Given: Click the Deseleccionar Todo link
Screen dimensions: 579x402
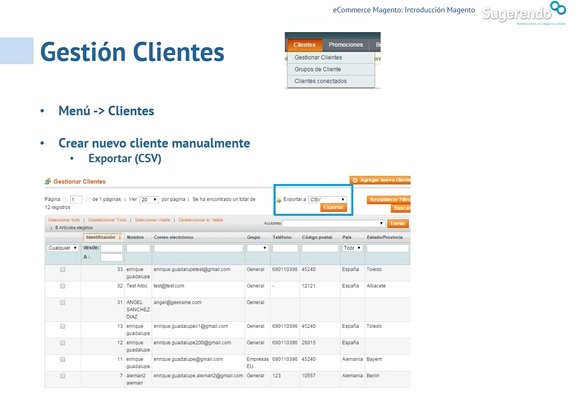Looking at the screenshot, I should click(107, 220).
